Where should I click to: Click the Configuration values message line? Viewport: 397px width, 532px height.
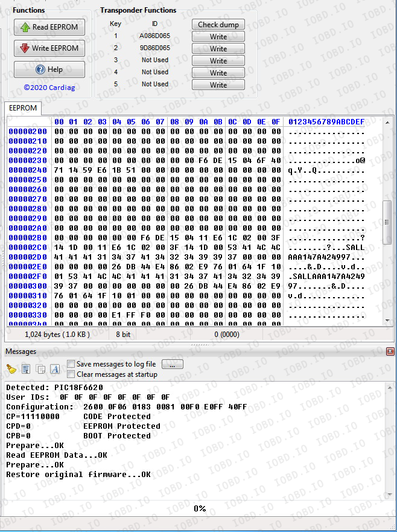coord(127,407)
